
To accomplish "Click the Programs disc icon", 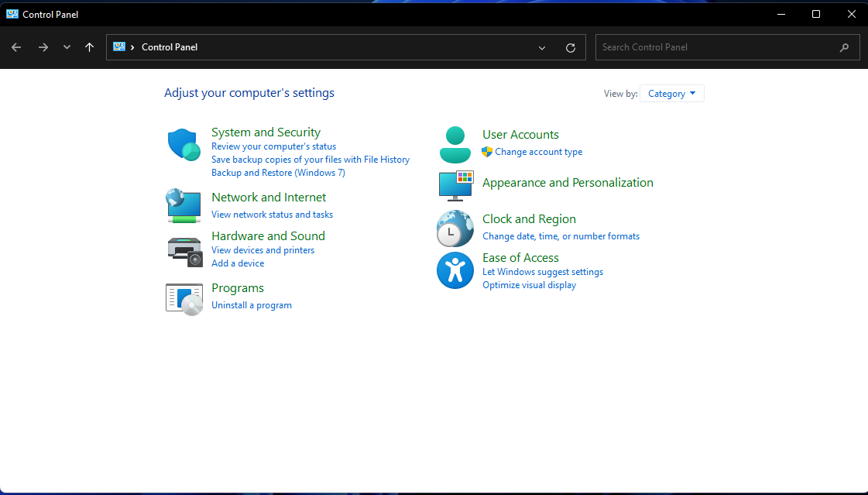I will [x=184, y=299].
